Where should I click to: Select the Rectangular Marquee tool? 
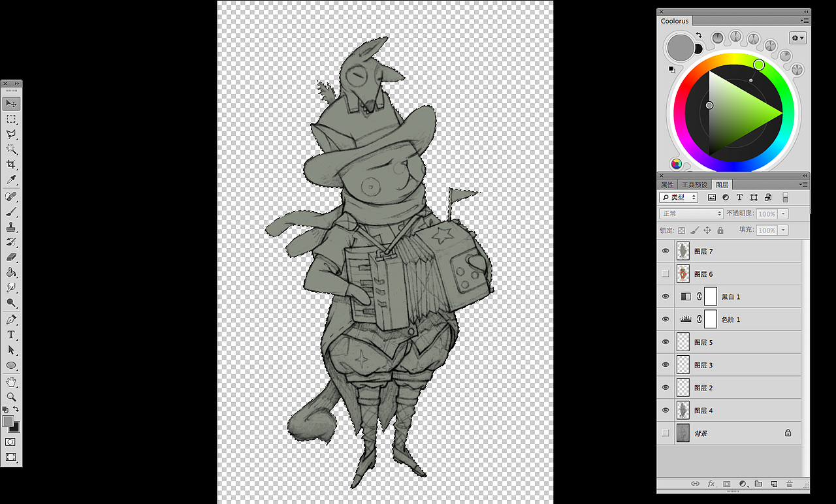pyautogui.click(x=11, y=119)
